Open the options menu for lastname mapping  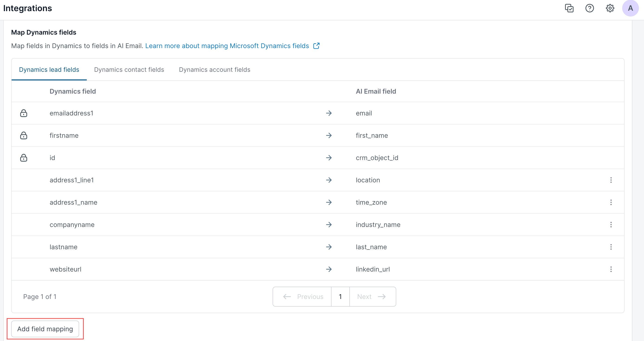coord(611,247)
